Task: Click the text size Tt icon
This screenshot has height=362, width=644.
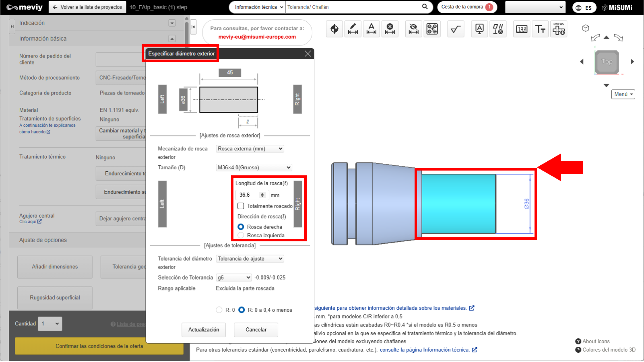Action: pos(540,29)
